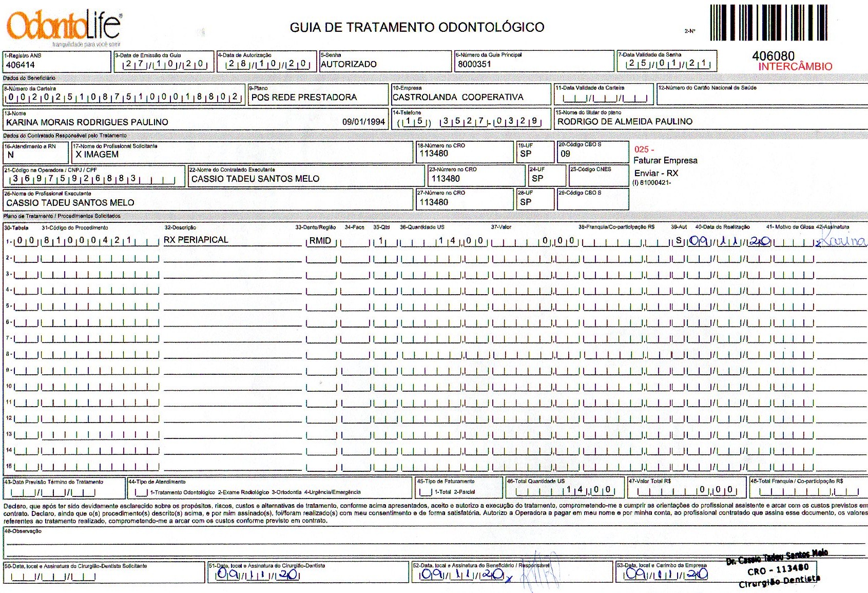Click the '37-Valor' column header

coord(501,227)
